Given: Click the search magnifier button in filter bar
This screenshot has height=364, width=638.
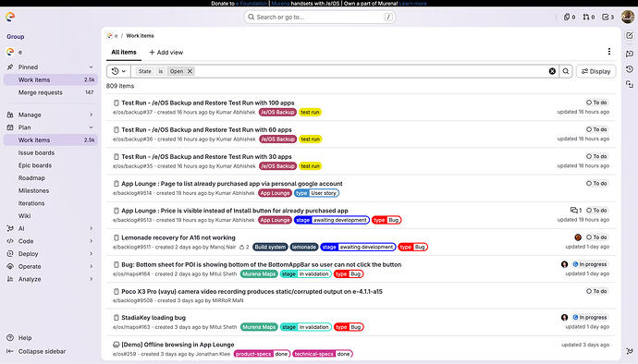Looking at the screenshot, I should [566, 71].
